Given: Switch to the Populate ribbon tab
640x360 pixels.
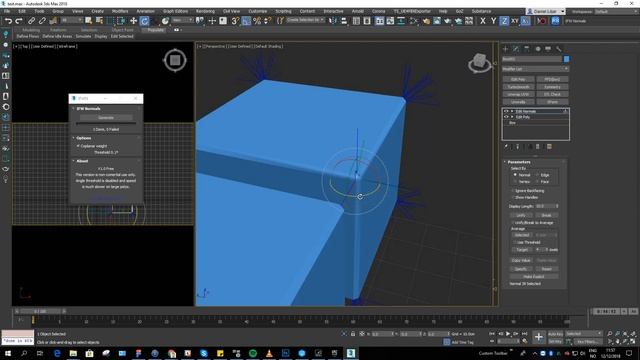Looking at the screenshot, I should point(155,30).
